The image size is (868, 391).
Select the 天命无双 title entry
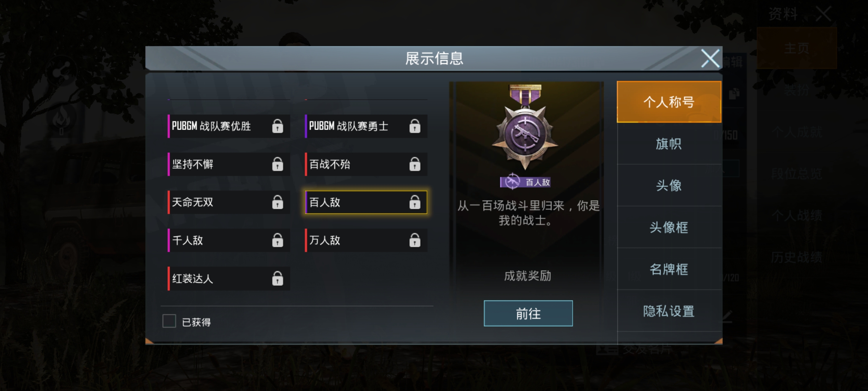tap(229, 202)
